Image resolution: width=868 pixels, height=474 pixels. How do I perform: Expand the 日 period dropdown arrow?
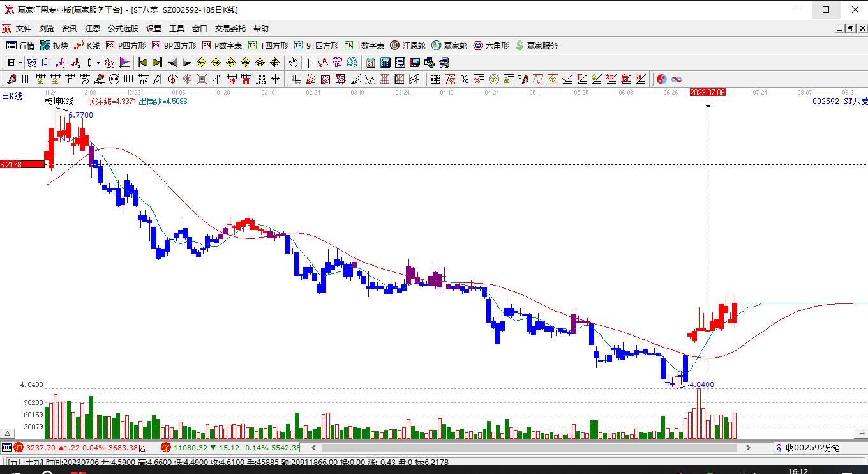(20, 63)
